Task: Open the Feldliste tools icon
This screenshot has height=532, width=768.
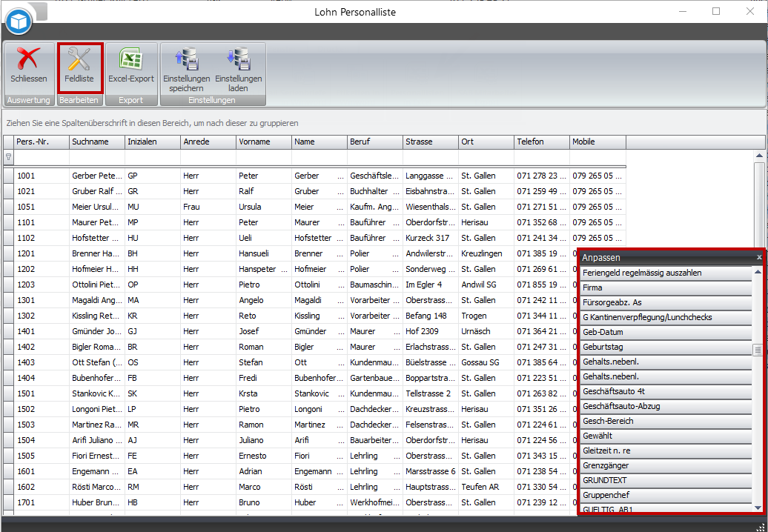Action: [79, 59]
